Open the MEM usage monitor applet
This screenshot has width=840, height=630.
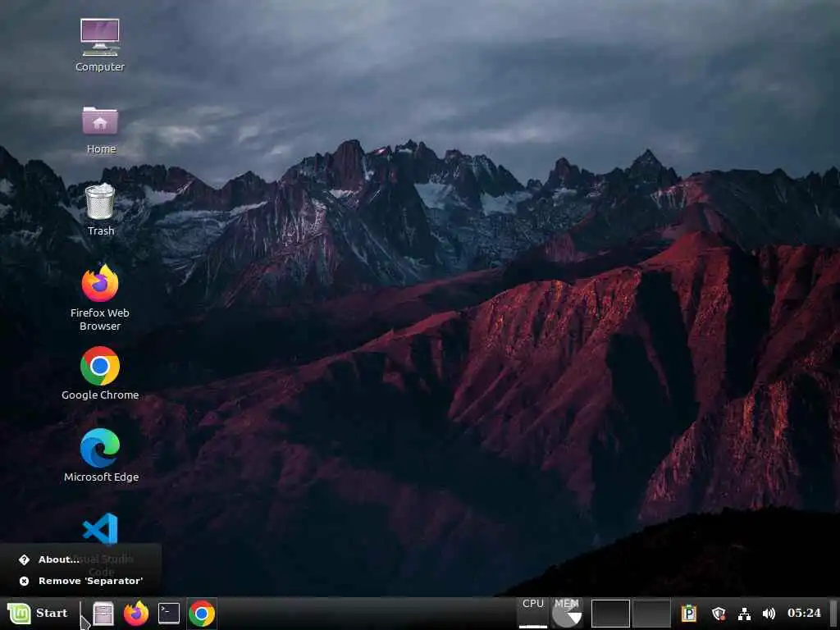tap(567, 614)
